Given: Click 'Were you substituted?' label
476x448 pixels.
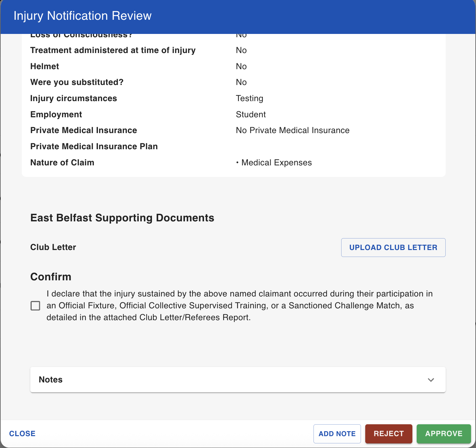Looking at the screenshot, I should [x=77, y=82].
